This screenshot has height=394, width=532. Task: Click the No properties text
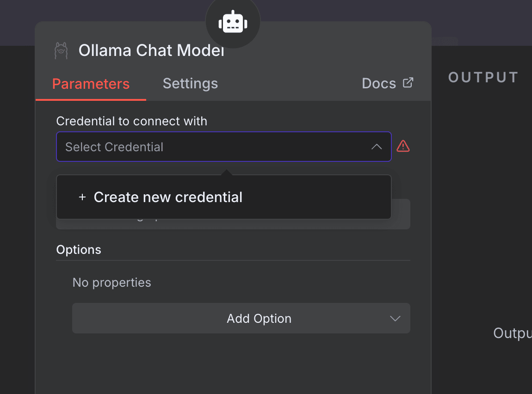pos(112,283)
